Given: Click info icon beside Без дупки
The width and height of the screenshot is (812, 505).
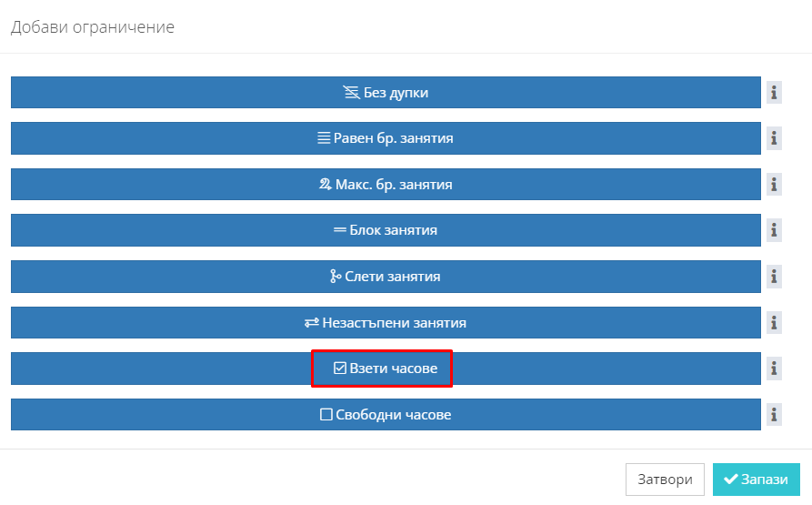Looking at the screenshot, I should pyautogui.click(x=774, y=93).
